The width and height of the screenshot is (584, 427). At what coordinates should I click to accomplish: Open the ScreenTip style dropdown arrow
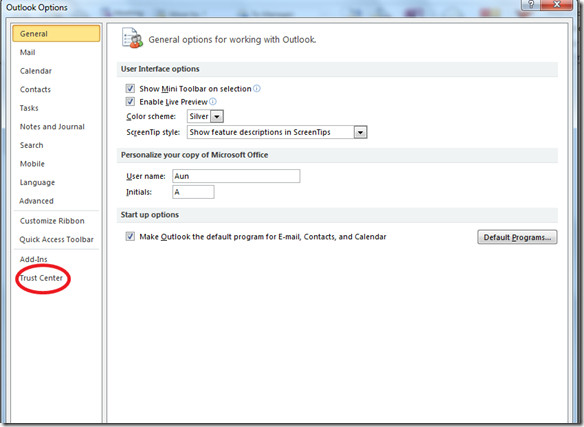[361, 132]
